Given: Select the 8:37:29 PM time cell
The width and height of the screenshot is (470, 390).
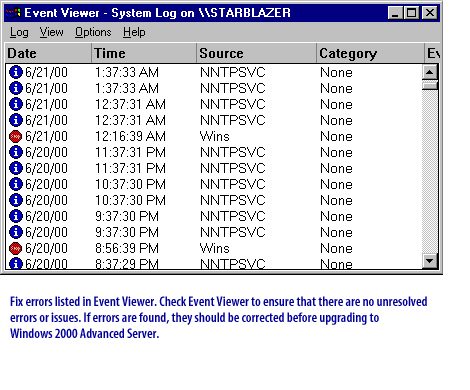Looking at the screenshot, I should click(x=127, y=263).
